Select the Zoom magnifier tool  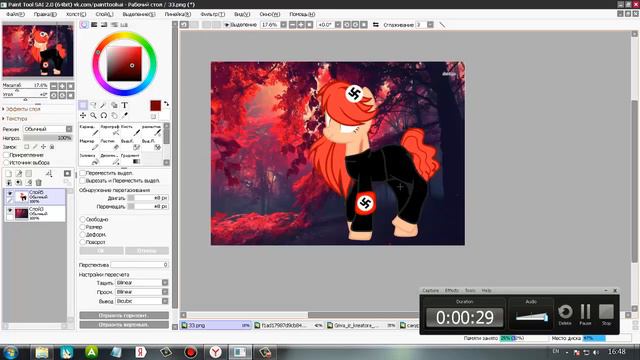[x=93, y=116]
